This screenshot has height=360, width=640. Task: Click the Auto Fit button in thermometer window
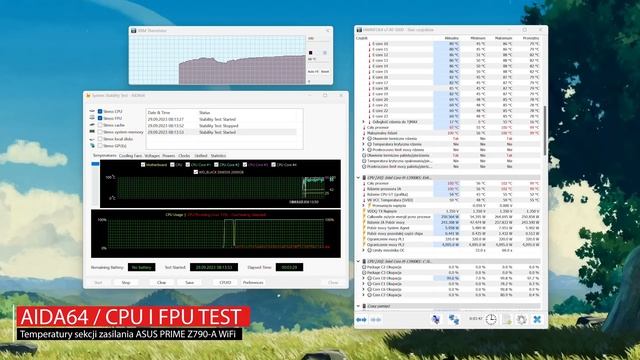click(x=313, y=72)
